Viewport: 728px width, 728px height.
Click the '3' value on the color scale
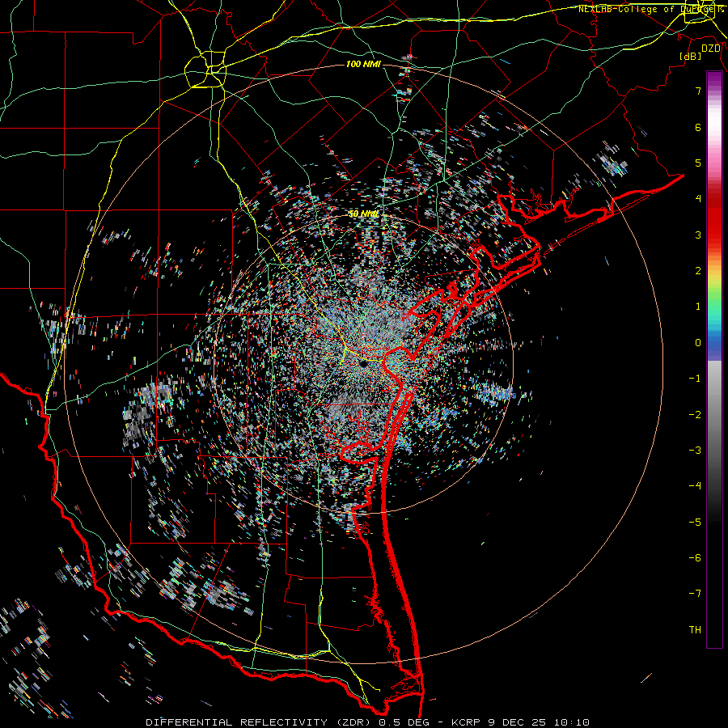pyautogui.click(x=698, y=235)
